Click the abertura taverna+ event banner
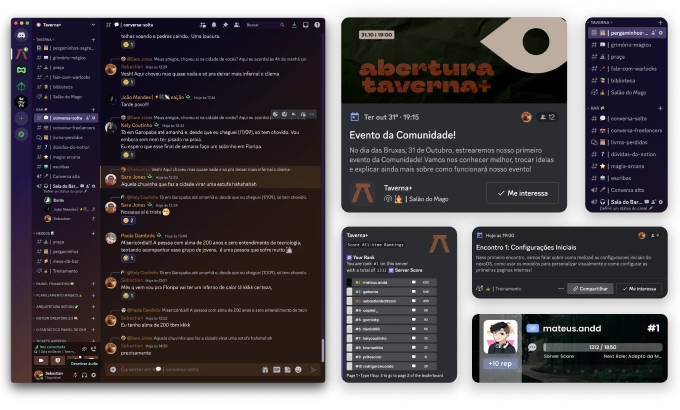Viewport: 680px width, 410px height. coord(454,60)
